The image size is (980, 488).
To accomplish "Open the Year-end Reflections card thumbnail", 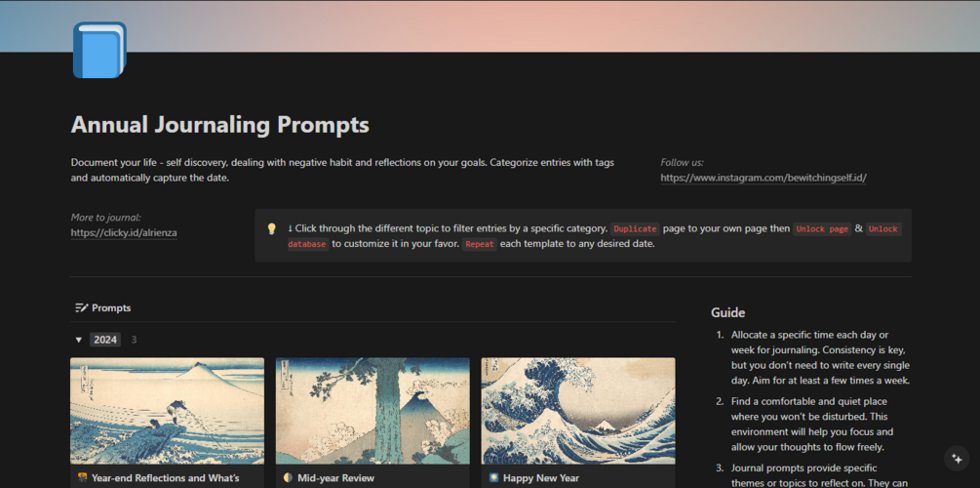I will click(x=167, y=411).
